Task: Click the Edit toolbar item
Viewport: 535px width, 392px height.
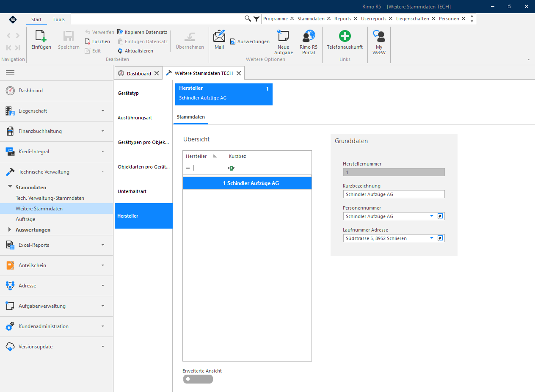Action: [93, 51]
